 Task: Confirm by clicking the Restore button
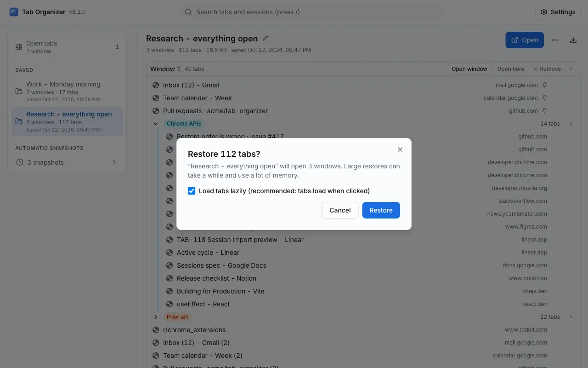click(x=381, y=210)
